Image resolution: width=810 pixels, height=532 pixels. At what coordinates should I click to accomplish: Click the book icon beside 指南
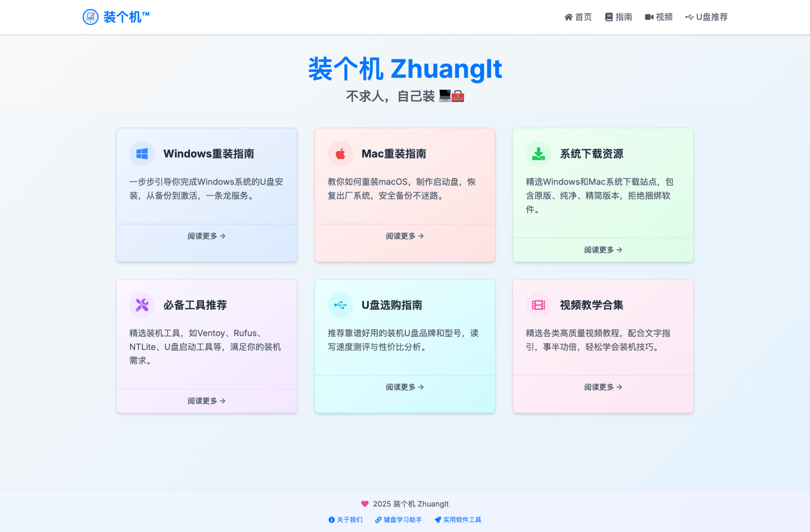(x=609, y=17)
